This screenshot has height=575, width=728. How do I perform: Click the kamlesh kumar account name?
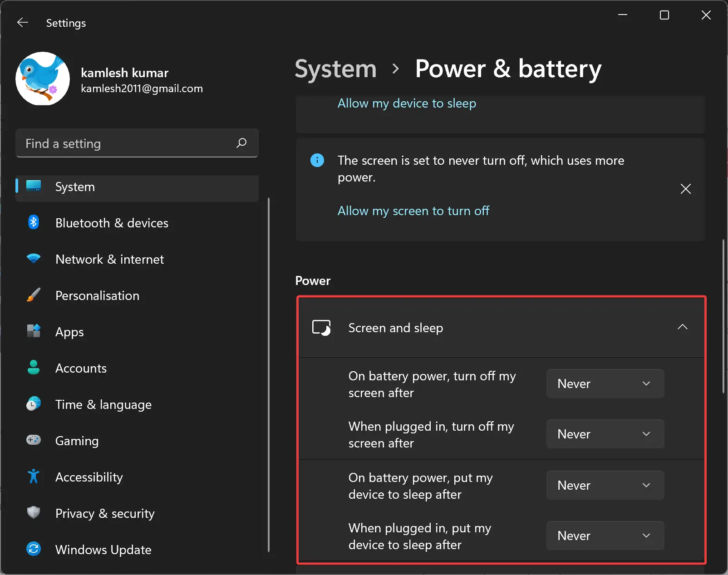125,73
